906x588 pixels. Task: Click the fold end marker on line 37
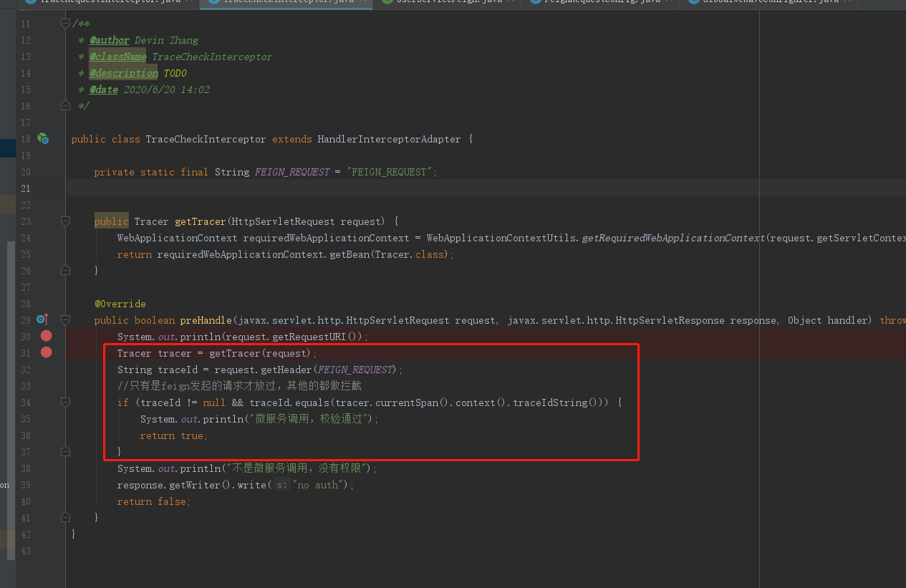pos(65,452)
